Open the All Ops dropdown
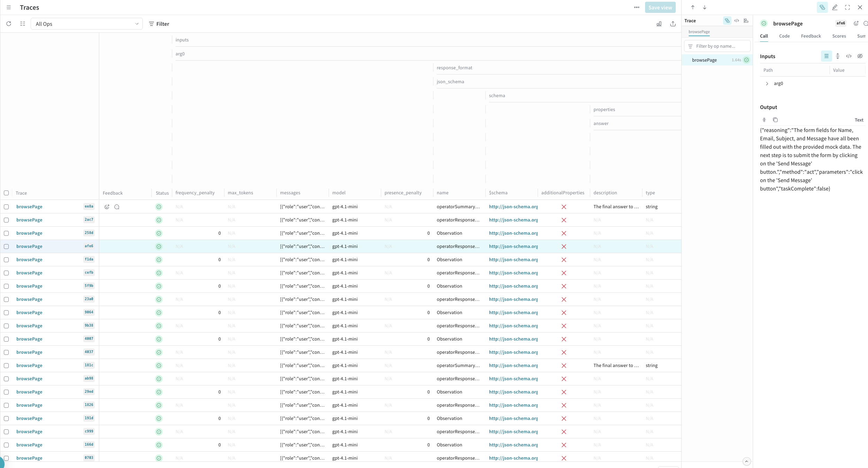The height and width of the screenshot is (468, 868). (86, 24)
